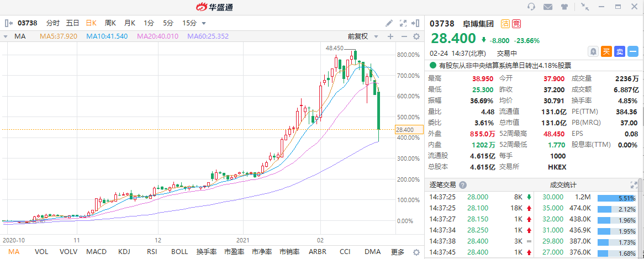Click the orange 买 buy button
The width and height of the screenshot is (644, 259).
(x=606, y=51)
